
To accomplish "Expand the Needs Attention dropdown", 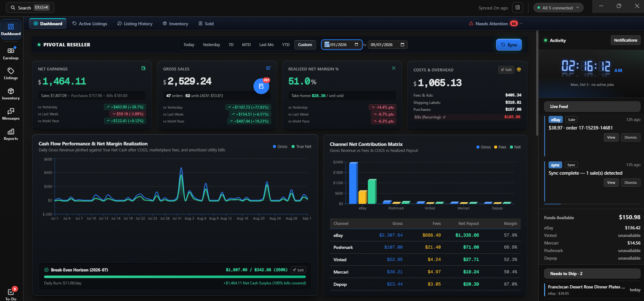I will click(x=495, y=24).
